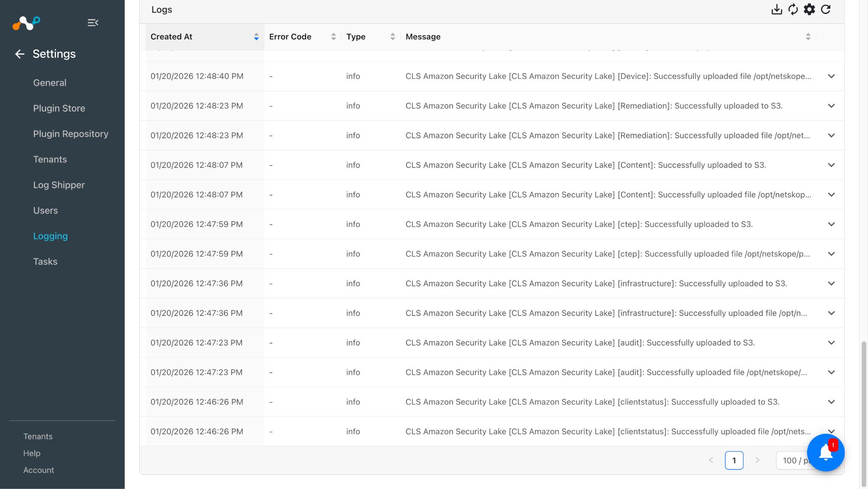Viewport: 868px width, 489px height.
Task: Expand infrastructure uploaded to S3 row
Action: pyautogui.click(x=831, y=284)
